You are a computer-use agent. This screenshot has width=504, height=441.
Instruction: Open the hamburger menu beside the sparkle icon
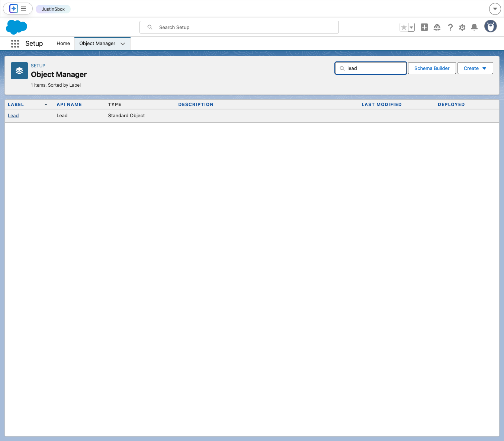point(23,9)
